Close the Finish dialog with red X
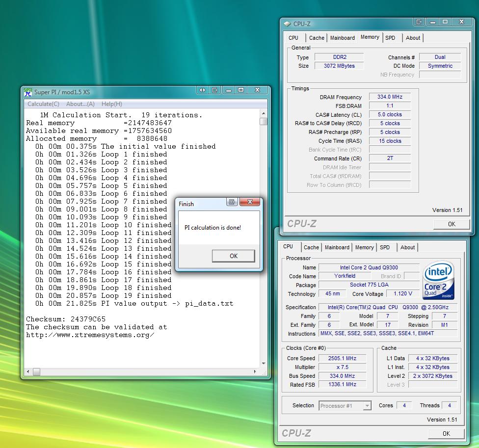Viewport: 479px width, 448px height. click(250, 202)
